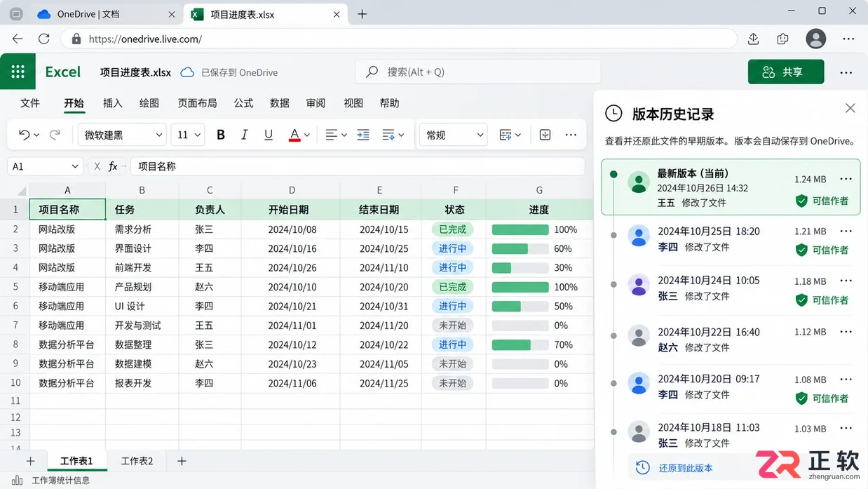
Task: Toggle bold formatting
Action: (221, 135)
